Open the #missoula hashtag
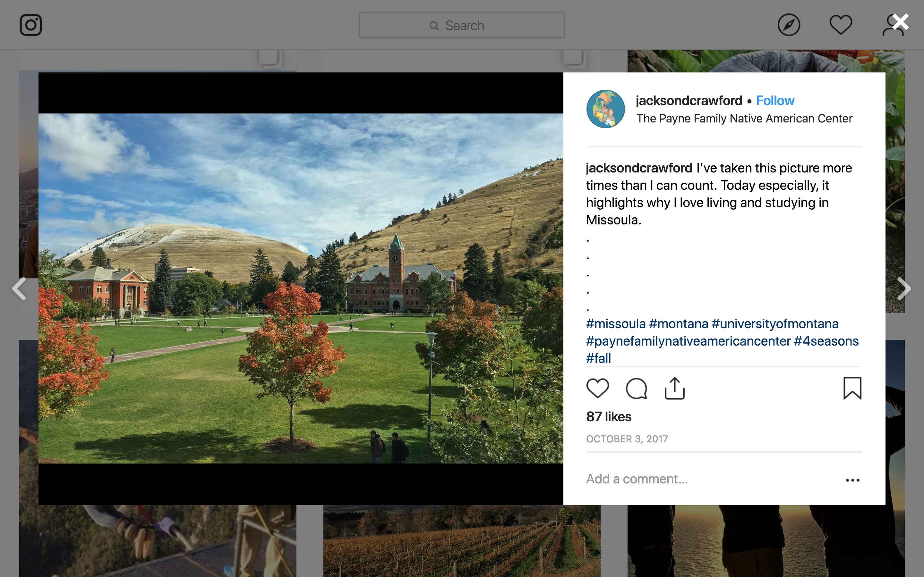Image resolution: width=924 pixels, height=577 pixels. click(616, 324)
